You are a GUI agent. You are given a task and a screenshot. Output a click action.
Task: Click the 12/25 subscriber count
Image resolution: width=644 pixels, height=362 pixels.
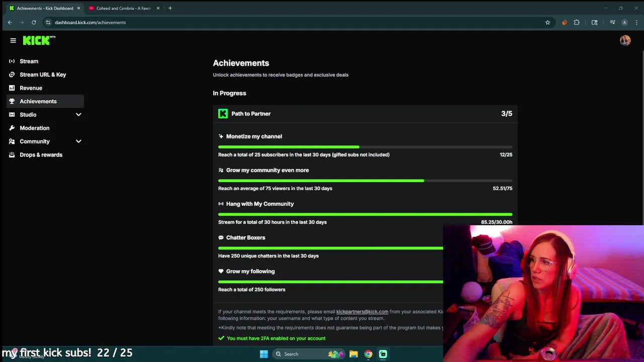pos(506,155)
